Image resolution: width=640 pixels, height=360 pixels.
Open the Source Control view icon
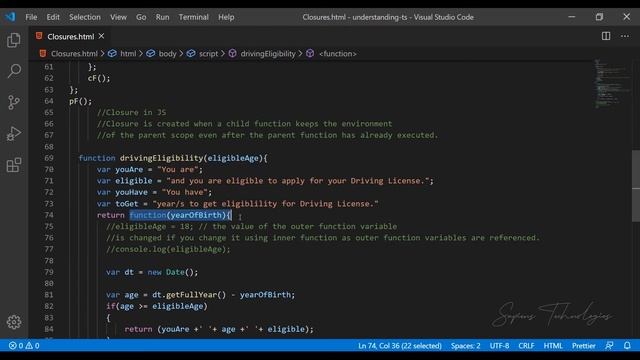click(x=14, y=102)
